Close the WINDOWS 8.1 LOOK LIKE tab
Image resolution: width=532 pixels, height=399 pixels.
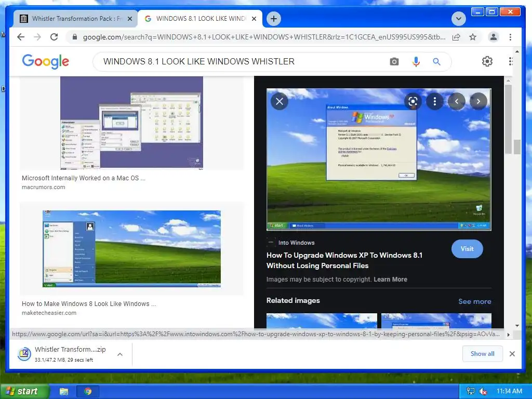[x=254, y=19]
